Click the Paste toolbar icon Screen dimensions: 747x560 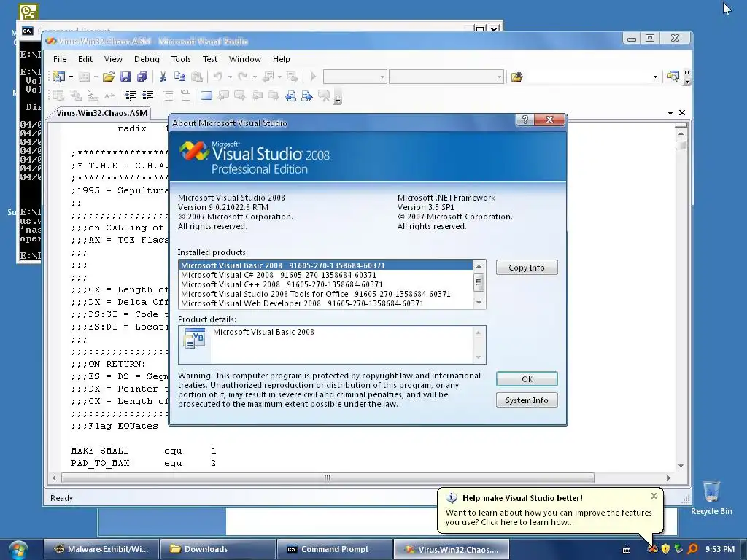tap(197, 77)
